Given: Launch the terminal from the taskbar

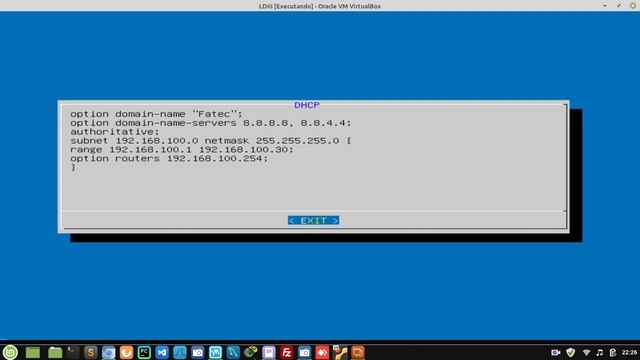Looking at the screenshot, I should [73, 352].
